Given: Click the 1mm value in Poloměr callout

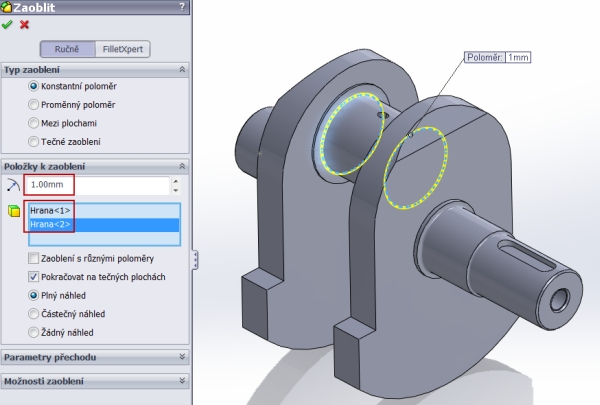Looking at the screenshot, I should tap(518, 57).
